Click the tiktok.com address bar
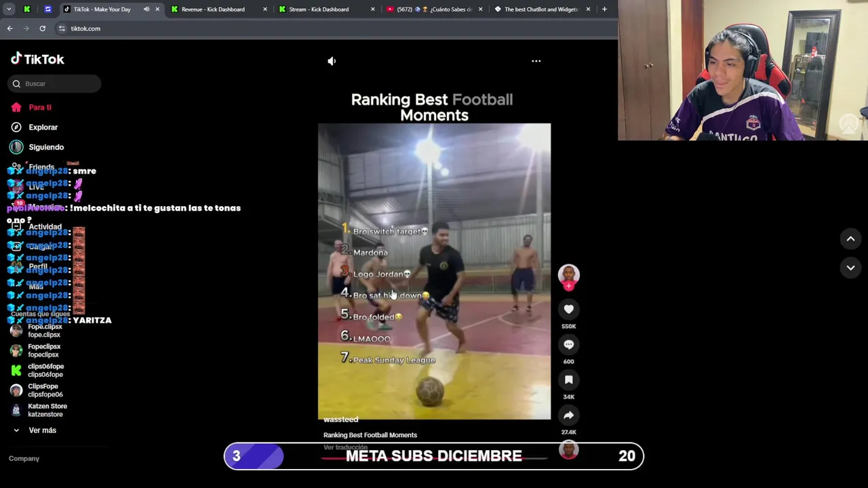868x488 pixels. tap(334, 28)
